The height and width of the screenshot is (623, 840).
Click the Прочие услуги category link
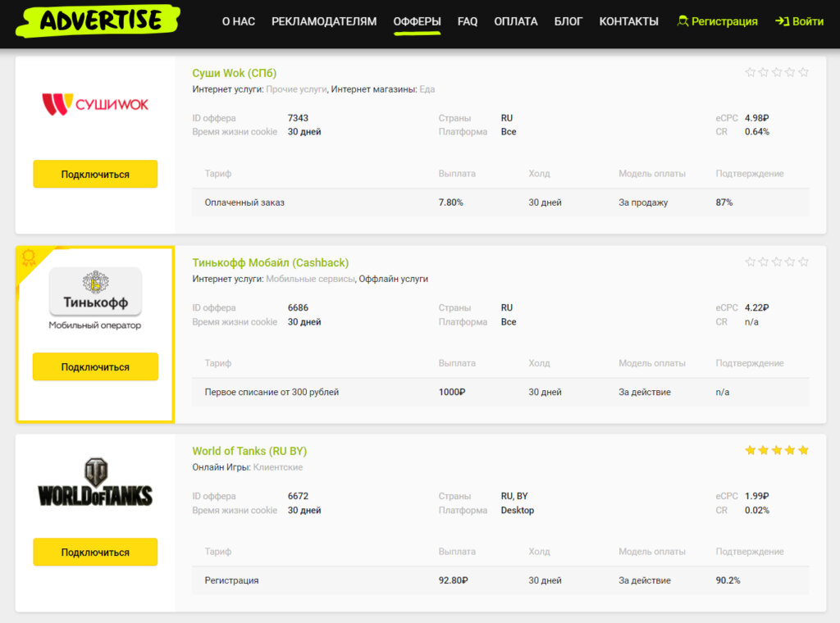tap(296, 89)
